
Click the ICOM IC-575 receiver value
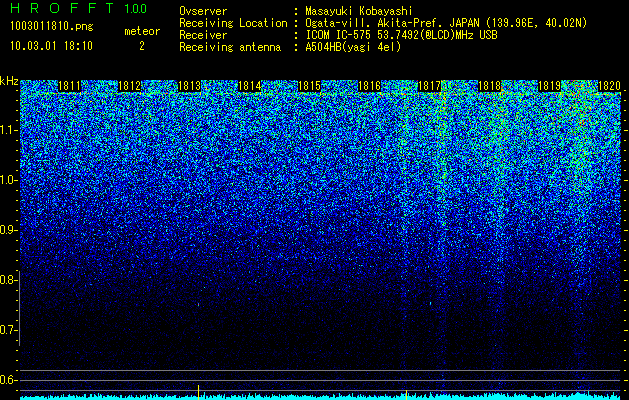401,35
